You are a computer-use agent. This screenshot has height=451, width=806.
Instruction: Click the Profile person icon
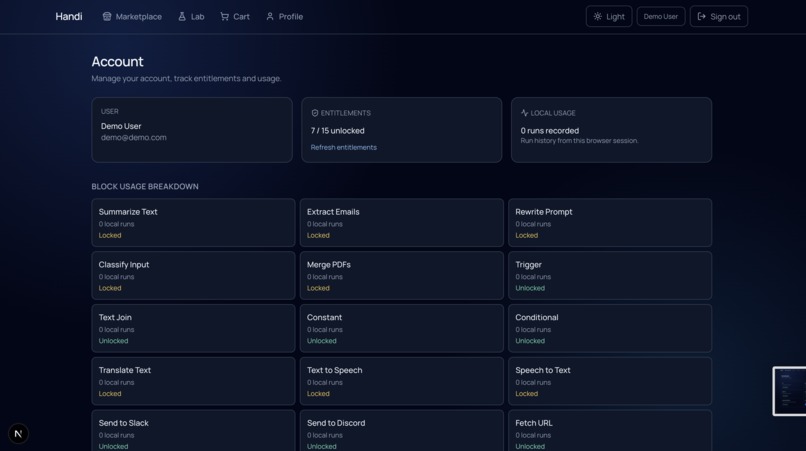click(x=270, y=16)
